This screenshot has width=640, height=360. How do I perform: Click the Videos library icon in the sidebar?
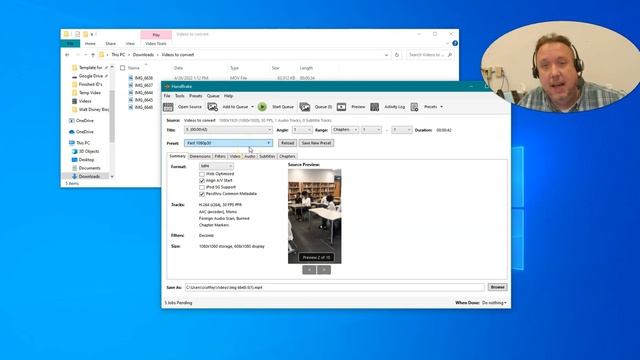pyautogui.click(x=74, y=101)
